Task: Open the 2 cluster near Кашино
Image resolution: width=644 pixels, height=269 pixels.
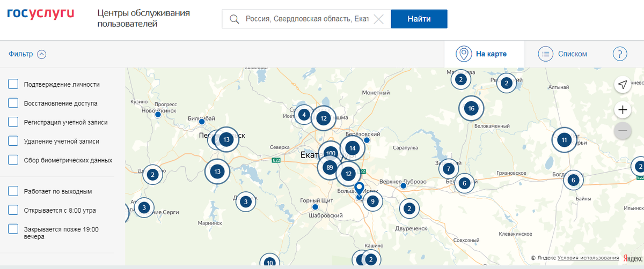Action: point(370,260)
